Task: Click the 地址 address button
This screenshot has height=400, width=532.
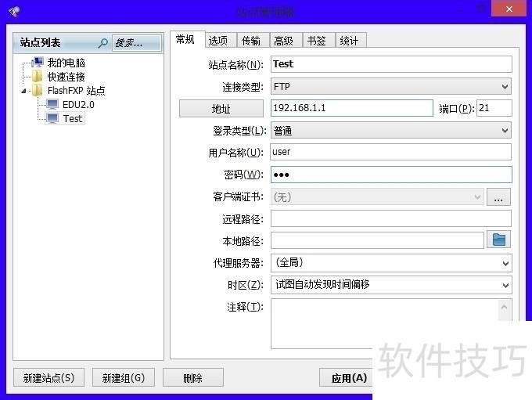Action: coord(221,109)
